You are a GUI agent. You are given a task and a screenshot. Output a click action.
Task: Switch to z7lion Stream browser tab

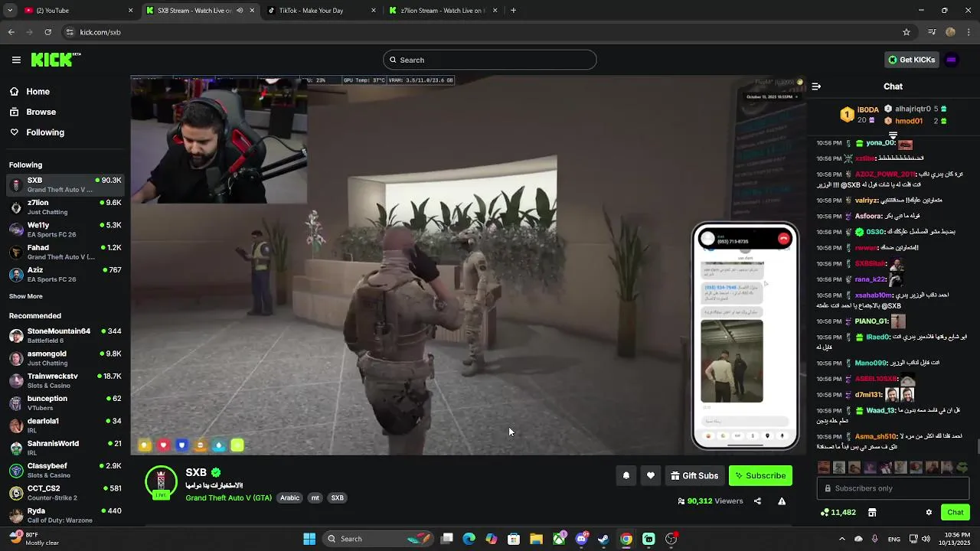coord(443,11)
